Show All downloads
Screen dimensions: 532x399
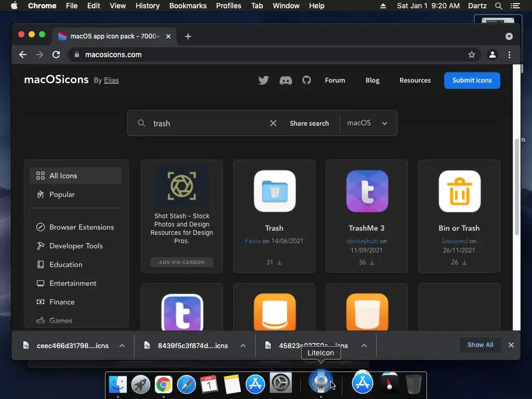coord(480,345)
